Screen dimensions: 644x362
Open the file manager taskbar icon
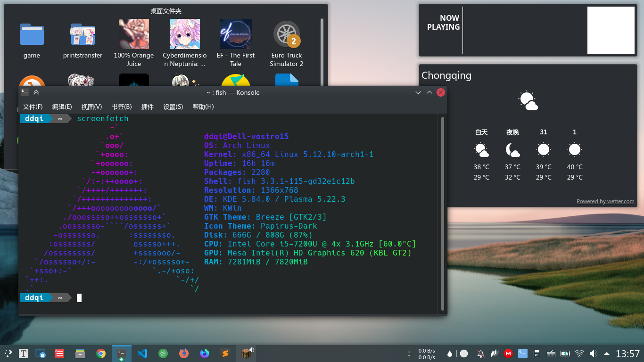pyautogui.click(x=80, y=353)
